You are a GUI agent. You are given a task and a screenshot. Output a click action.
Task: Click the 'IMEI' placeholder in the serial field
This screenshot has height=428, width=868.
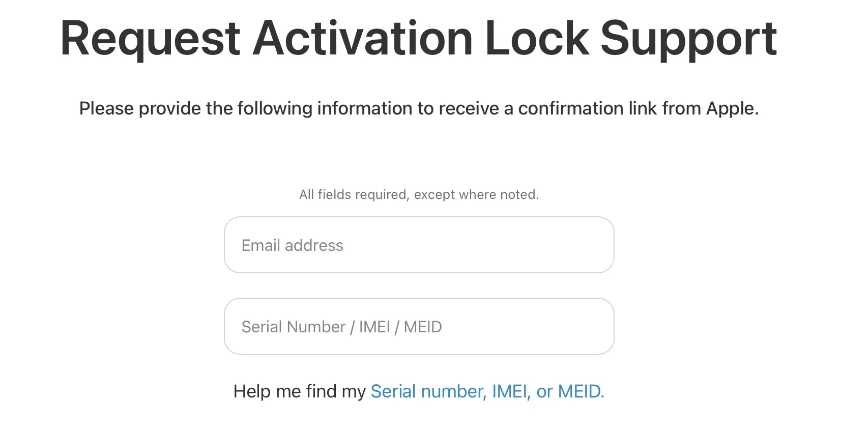pos(374,327)
